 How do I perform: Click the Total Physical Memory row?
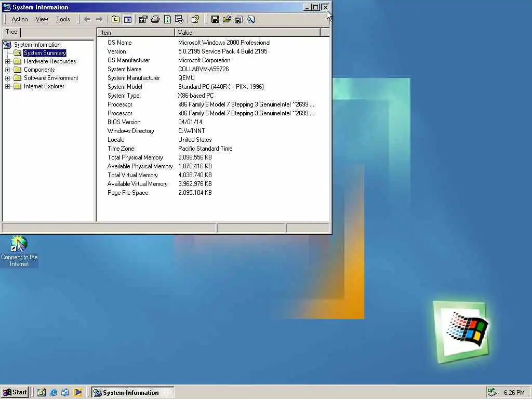point(213,157)
